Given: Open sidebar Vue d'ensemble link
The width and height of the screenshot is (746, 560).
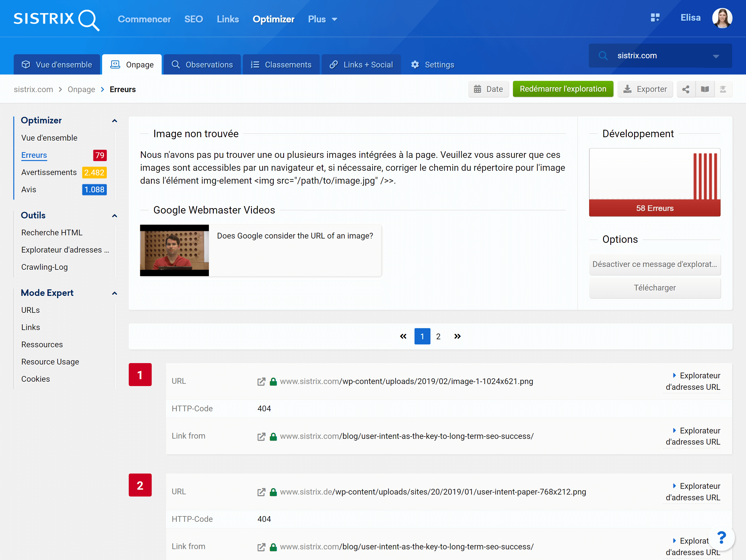Looking at the screenshot, I should point(49,138).
